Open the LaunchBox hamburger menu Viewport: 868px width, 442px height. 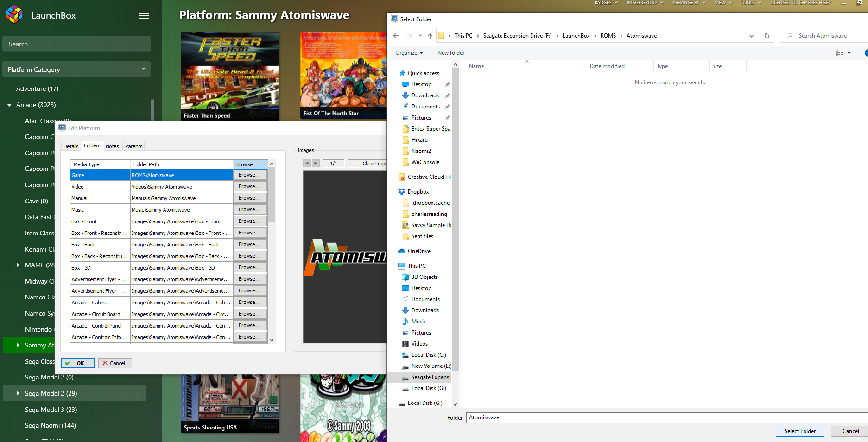144,15
